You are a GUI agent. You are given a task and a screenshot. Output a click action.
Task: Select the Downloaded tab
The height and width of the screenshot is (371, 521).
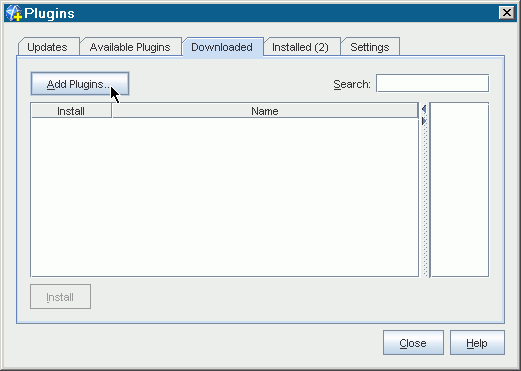pos(222,47)
